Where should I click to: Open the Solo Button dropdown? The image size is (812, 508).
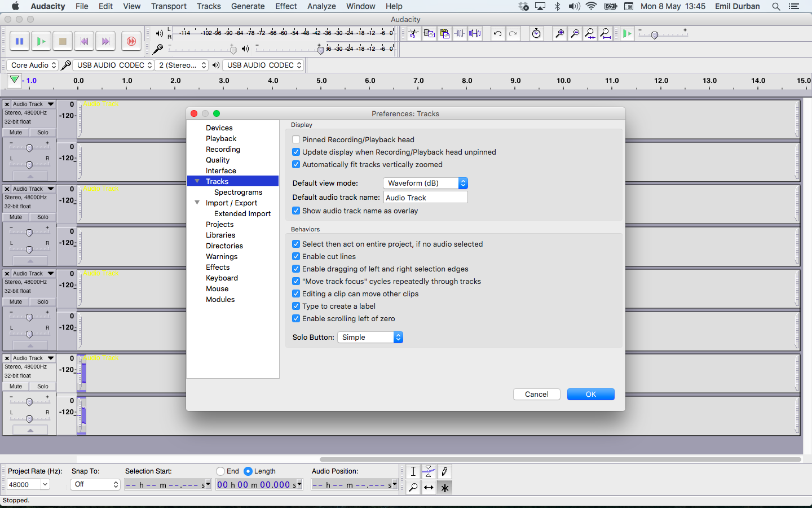point(370,337)
